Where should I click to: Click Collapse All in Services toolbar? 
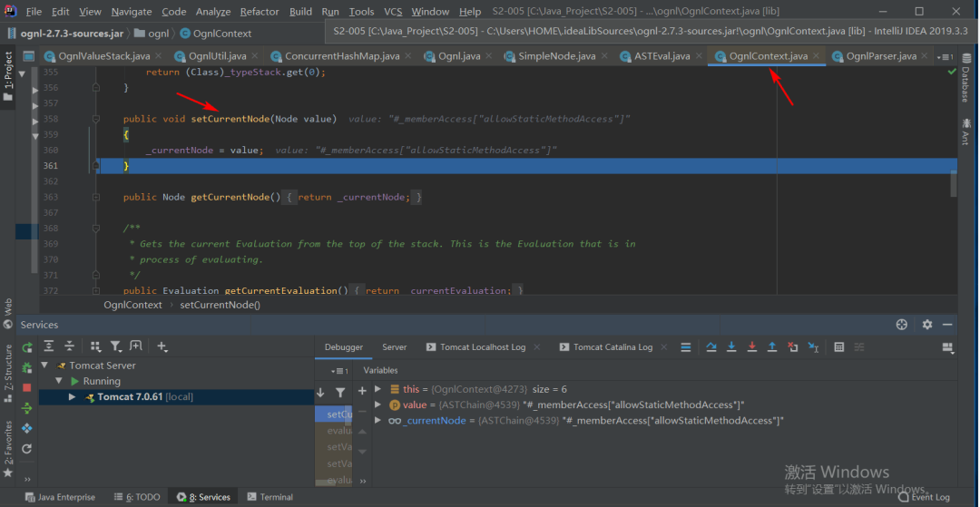click(69, 346)
